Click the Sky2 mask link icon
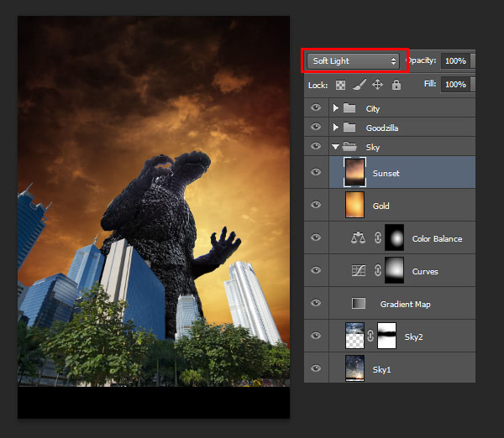The width and height of the screenshot is (504, 438). click(370, 336)
